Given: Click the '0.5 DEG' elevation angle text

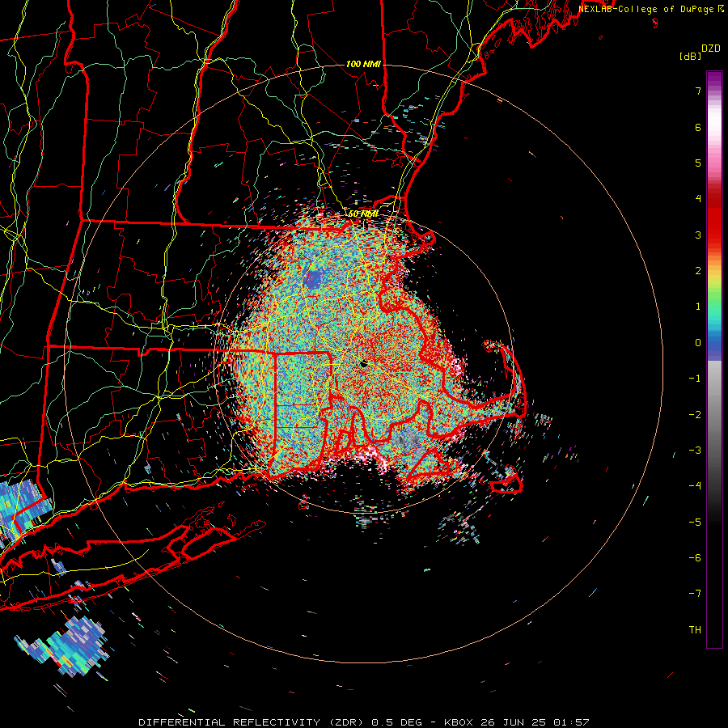Looking at the screenshot, I should (397, 722).
